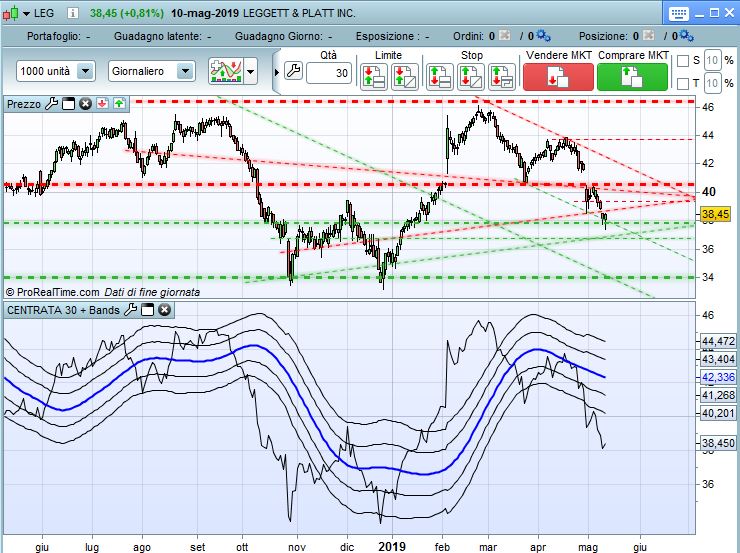
Task: Expand the Giornaliero timeframe dropdown
Action: 185,71
